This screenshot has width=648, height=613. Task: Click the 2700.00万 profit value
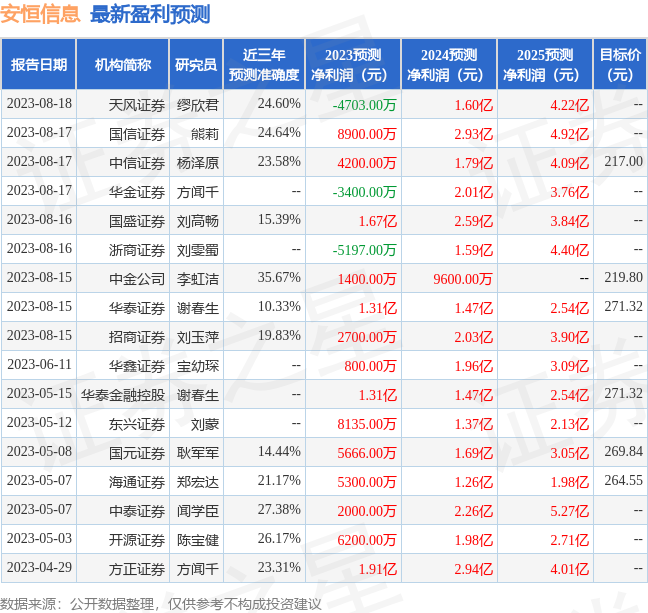pyautogui.click(x=367, y=337)
